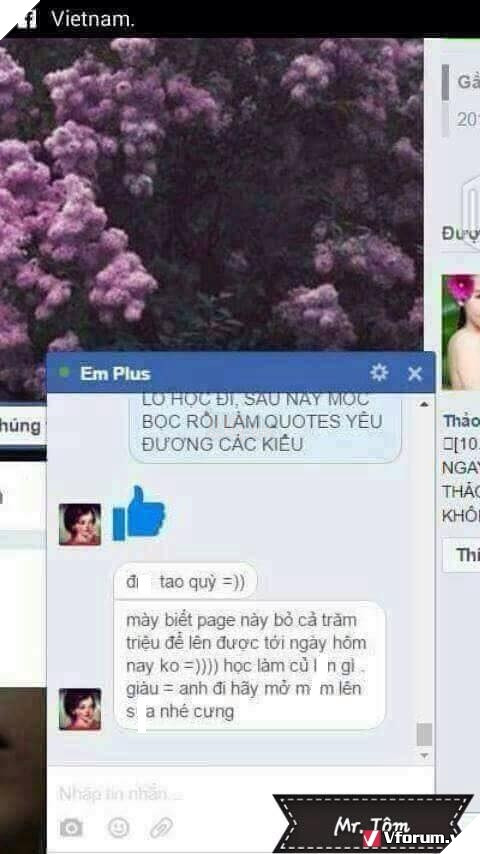Screen dimensions: 480x854
Task: Click sender avatar next to thumbs-up
Action: pyautogui.click(x=80, y=524)
